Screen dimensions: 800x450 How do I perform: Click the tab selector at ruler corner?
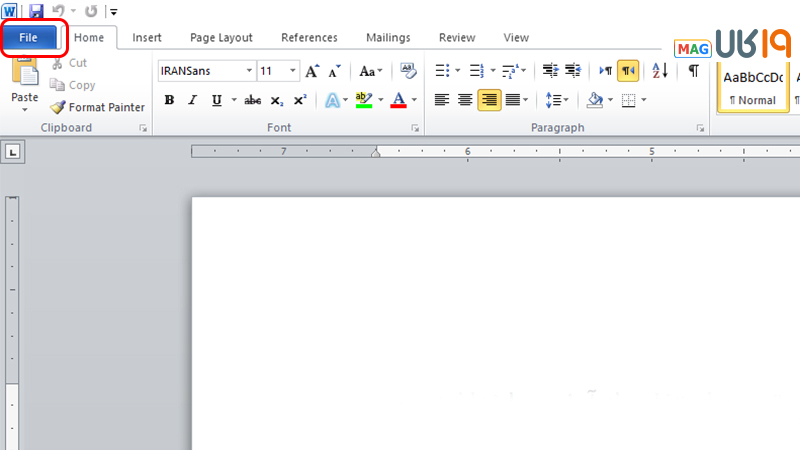13,152
